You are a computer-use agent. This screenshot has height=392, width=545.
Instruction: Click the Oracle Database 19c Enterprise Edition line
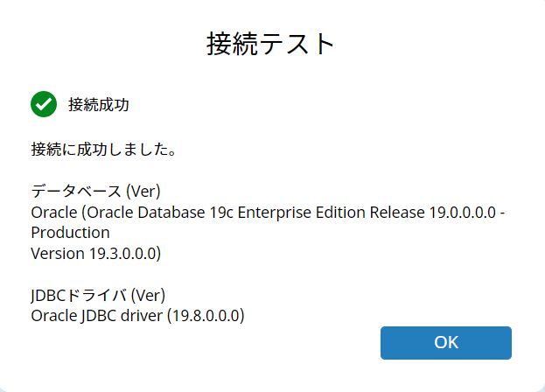(x=268, y=213)
